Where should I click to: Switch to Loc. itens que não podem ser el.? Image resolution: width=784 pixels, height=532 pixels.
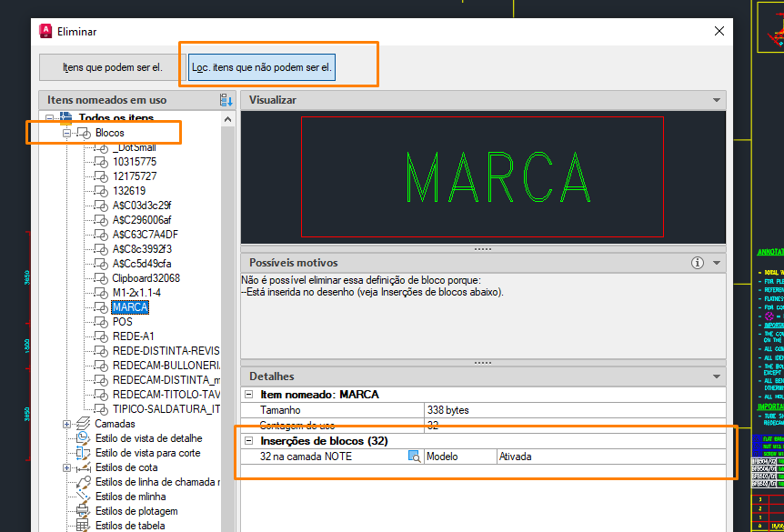tap(261, 67)
